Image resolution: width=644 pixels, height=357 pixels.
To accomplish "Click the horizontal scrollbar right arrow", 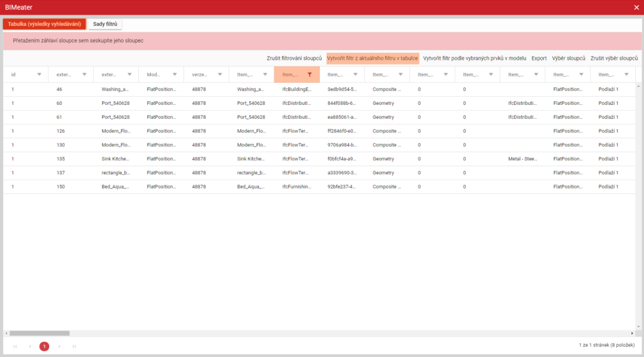I will (633, 333).
